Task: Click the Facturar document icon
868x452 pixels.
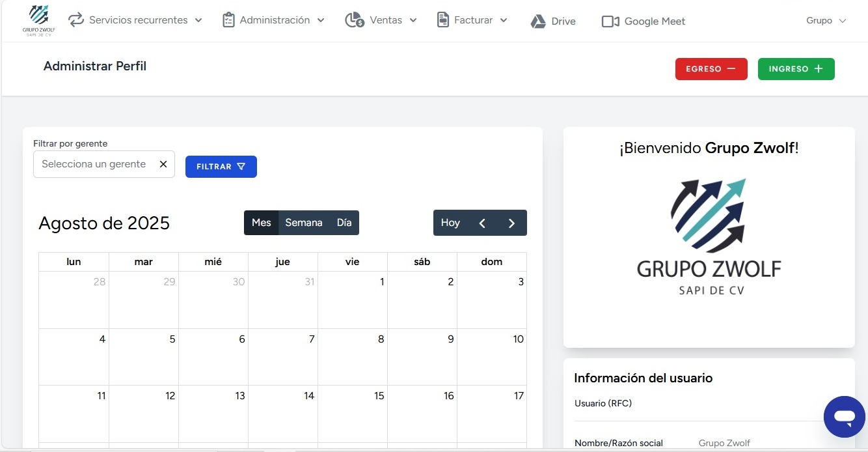Action: point(443,20)
